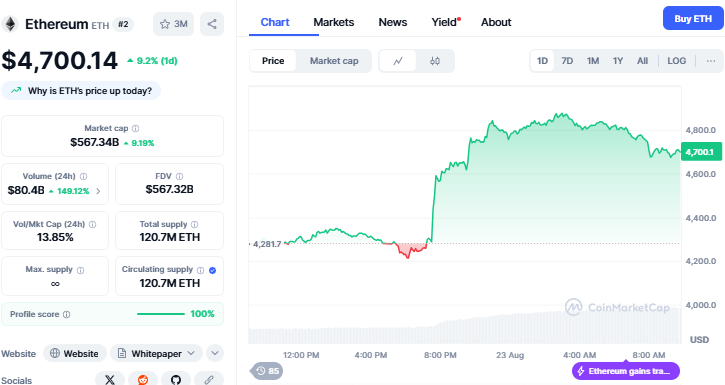Switch to candlestick chart icon
This screenshot has height=385, width=725.
pyautogui.click(x=435, y=61)
